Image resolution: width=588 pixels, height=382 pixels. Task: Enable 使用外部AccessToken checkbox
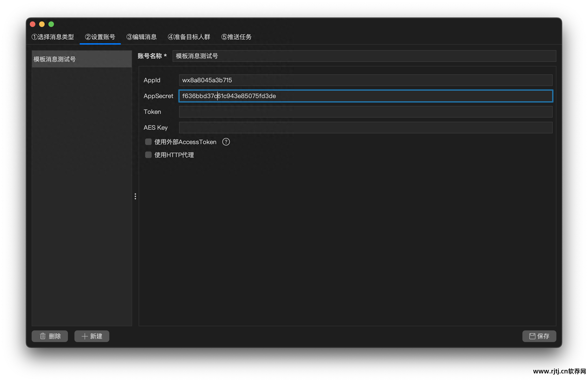(x=148, y=142)
